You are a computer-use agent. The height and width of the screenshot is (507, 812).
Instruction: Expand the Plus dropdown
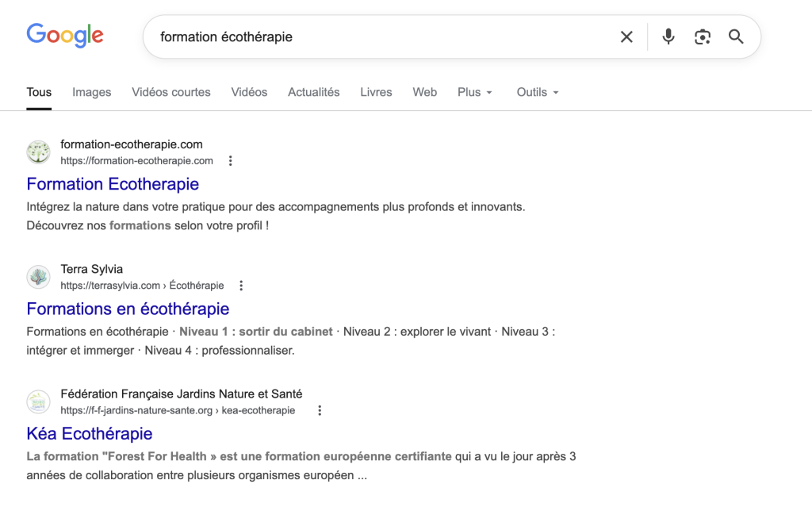(475, 92)
